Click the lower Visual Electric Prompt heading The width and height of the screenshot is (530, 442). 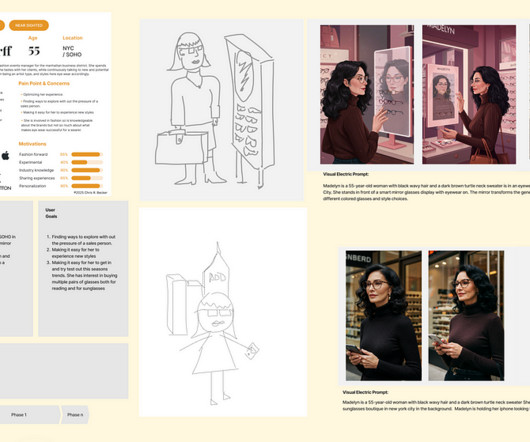pos(365,392)
